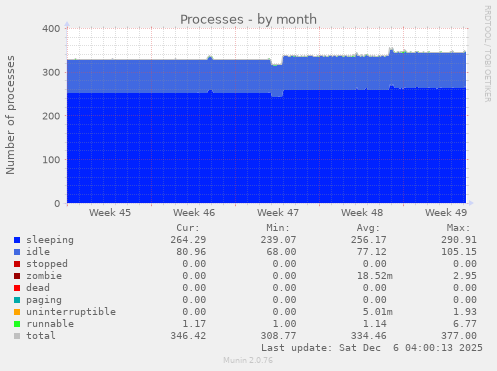Screen dimensions: 497x371
Task: Click the 300 y-axis value
Action: (x=51, y=72)
